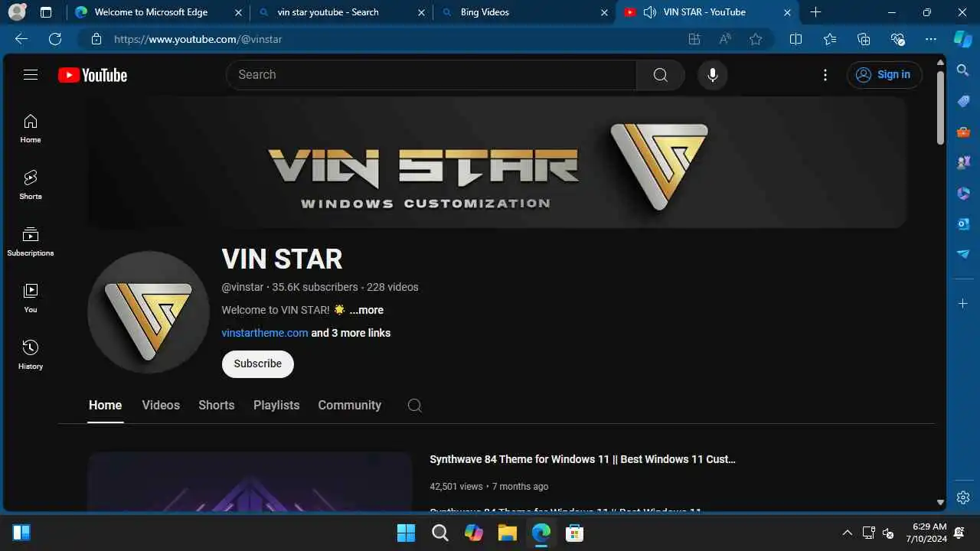Start voice search with microphone icon
Image resolution: width=980 pixels, height=551 pixels.
pos(713,75)
